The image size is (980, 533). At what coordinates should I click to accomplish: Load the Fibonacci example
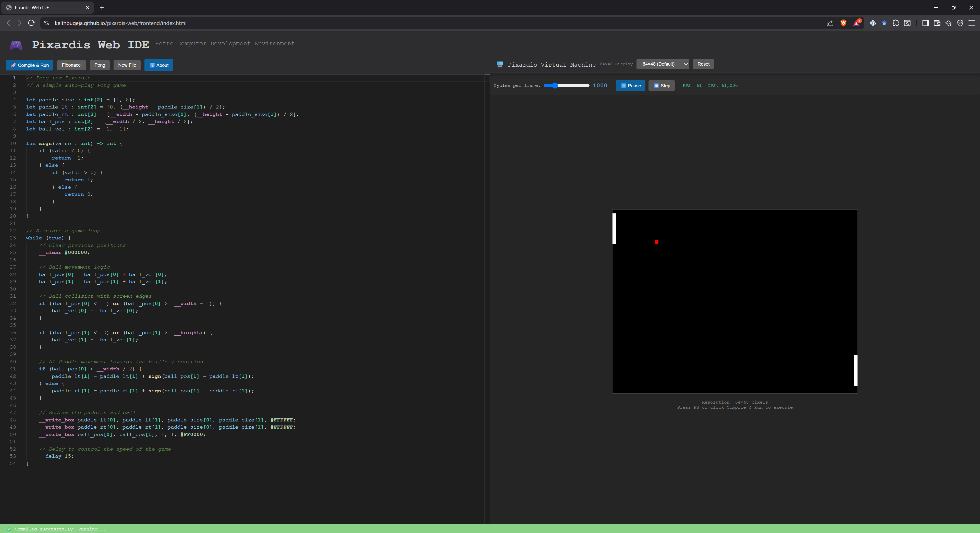(x=71, y=65)
